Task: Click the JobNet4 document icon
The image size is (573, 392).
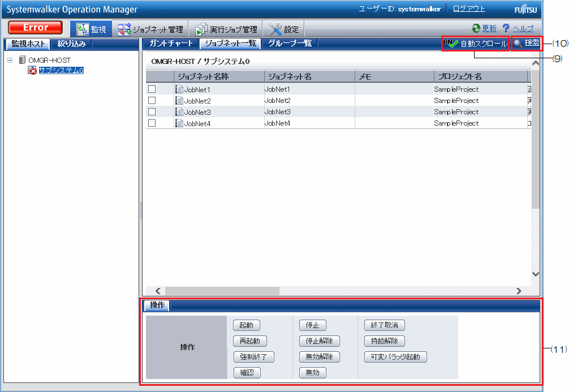Action: (x=179, y=123)
